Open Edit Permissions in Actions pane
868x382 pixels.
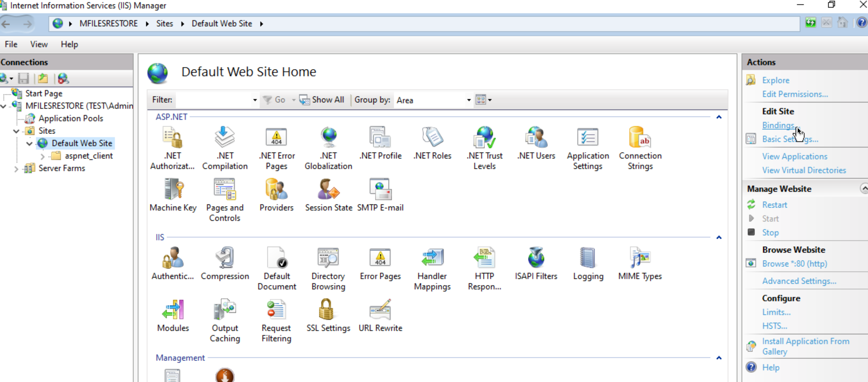(795, 94)
